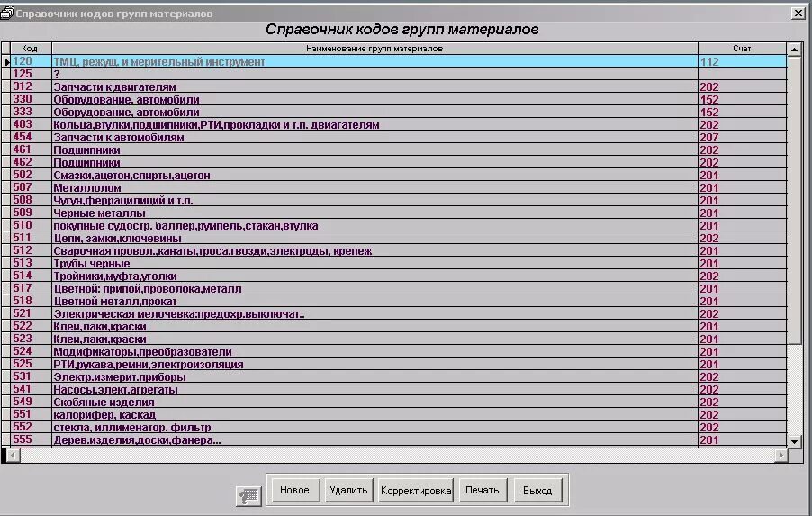
Task: Select row Кольца,втулки,подшипники,РТИ,прокладки
Action: click(x=398, y=124)
